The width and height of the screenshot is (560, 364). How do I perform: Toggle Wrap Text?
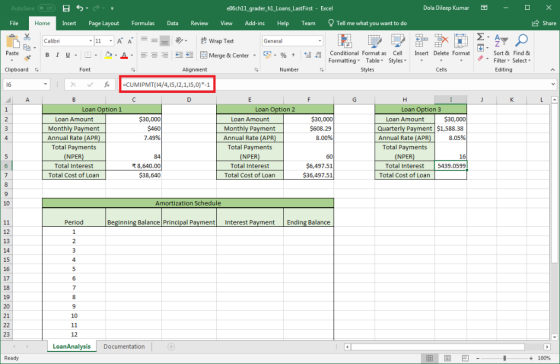coord(217,41)
